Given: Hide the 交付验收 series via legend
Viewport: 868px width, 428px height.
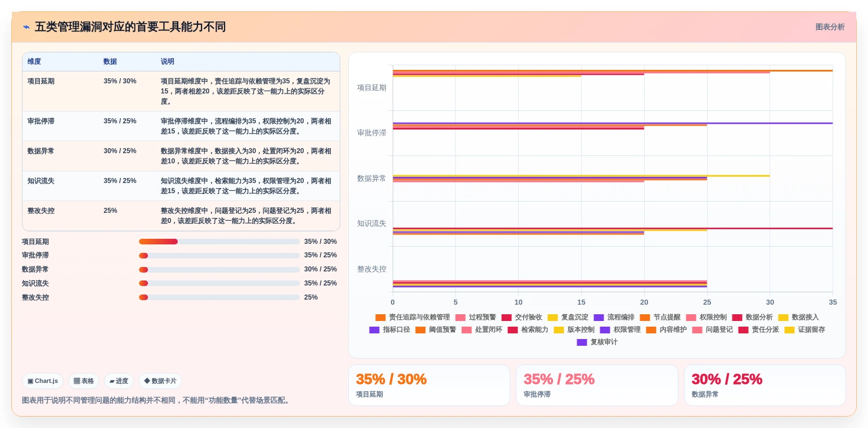Looking at the screenshot, I should point(521,318).
